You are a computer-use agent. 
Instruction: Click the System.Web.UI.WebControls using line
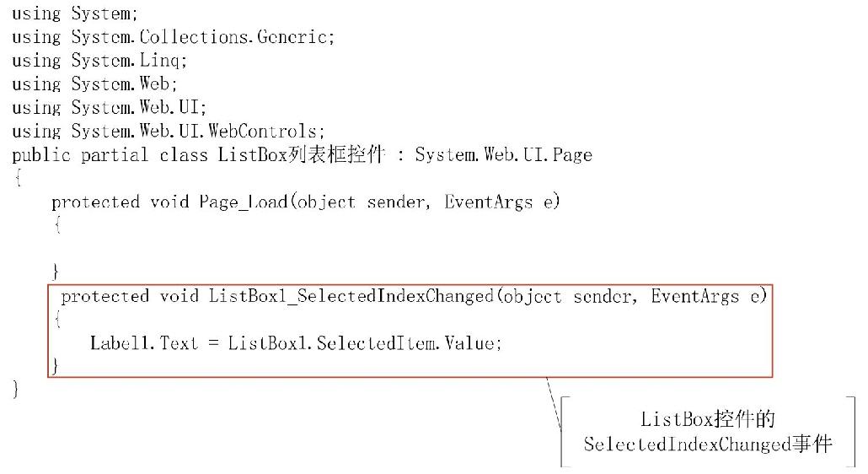[169, 132]
